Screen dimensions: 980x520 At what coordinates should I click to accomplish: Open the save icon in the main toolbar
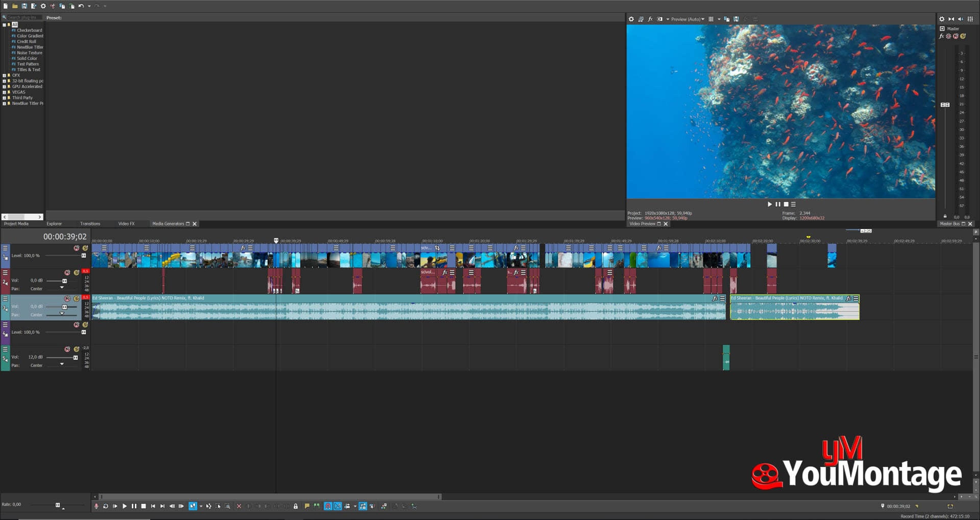(24, 6)
